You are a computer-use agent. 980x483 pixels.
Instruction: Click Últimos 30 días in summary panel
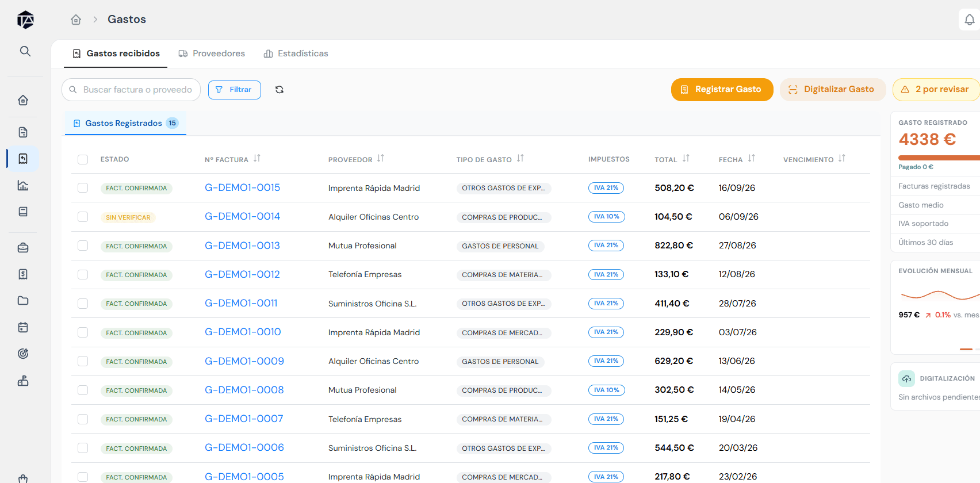(926, 243)
